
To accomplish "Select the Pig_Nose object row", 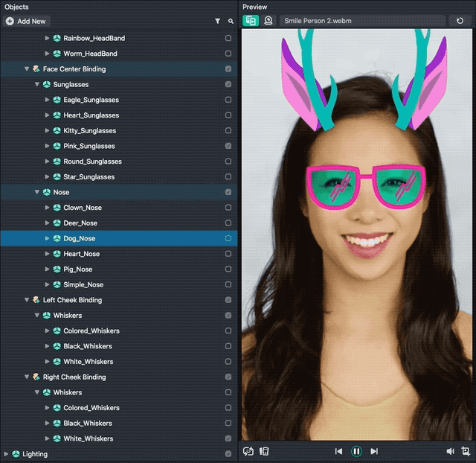I will coord(78,269).
